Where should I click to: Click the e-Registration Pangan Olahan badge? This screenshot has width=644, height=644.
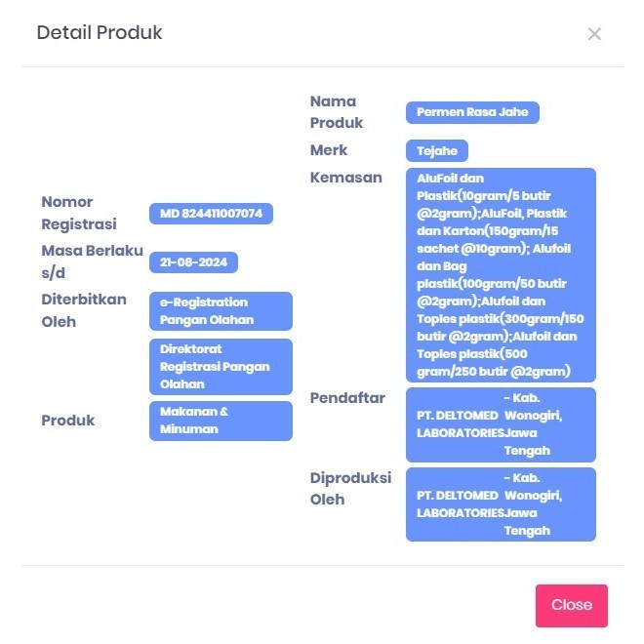(x=221, y=311)
